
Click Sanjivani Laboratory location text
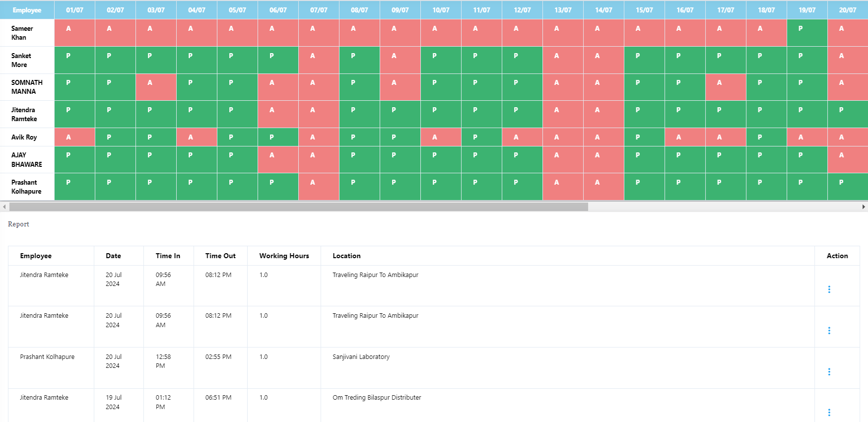click(x=361, y=356)
